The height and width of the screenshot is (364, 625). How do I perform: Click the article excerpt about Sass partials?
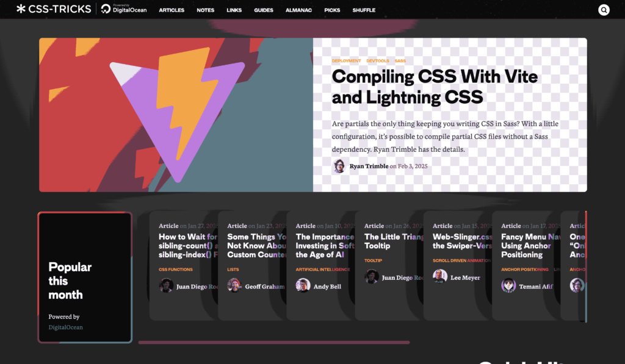(x=445, y=137)
